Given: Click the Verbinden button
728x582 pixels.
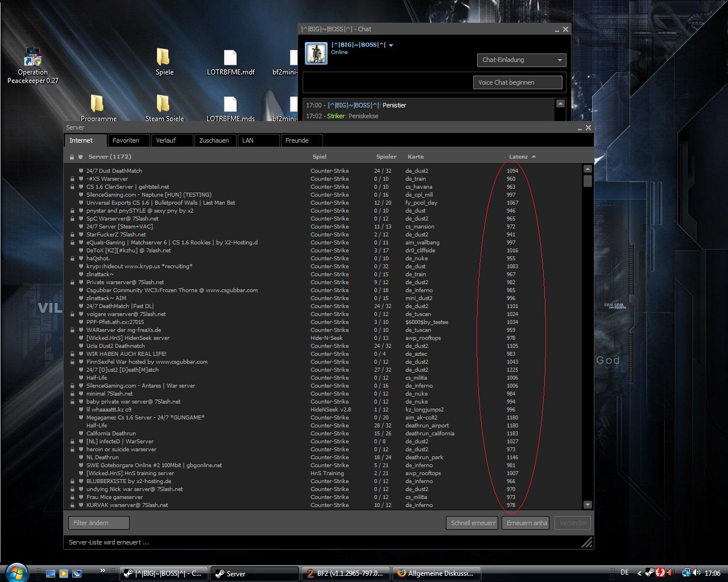Looking at the screenshot, I should [x=572, y=523].
